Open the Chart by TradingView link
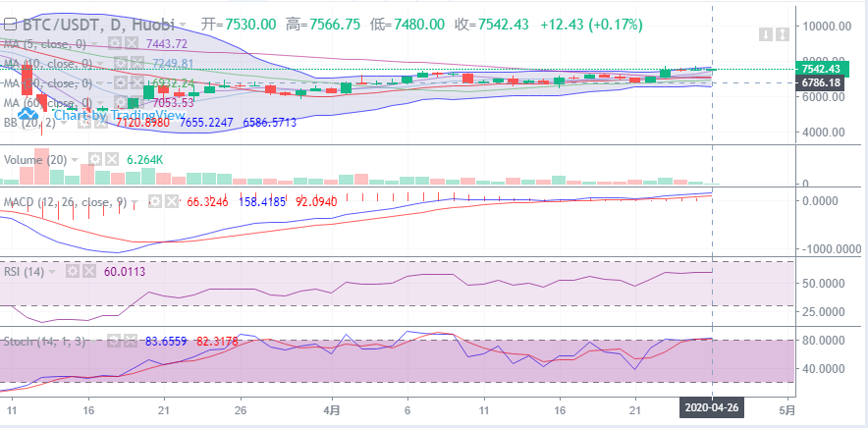The height and width of the screenshot is (428, 868). point(119,115)
